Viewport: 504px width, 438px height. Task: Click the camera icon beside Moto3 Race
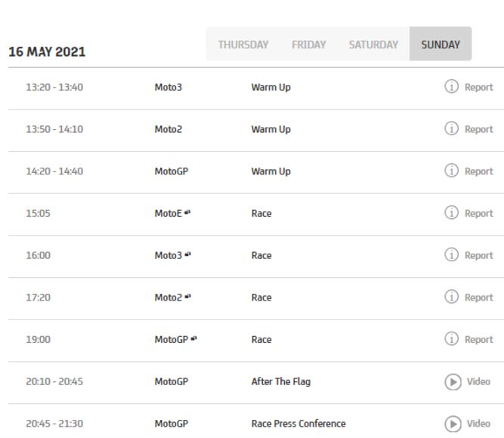click(x=187, y=255)
